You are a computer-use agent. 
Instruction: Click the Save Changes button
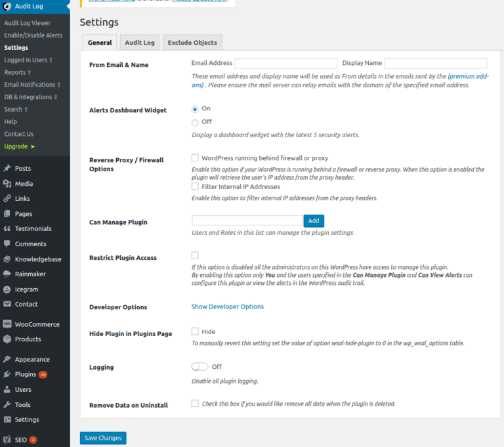(103, 438)
